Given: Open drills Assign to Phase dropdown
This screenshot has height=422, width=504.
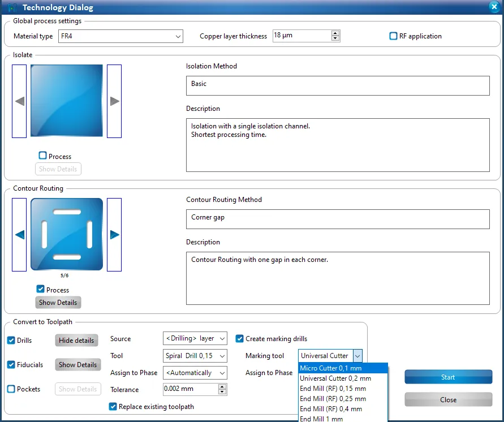Looking at the screenshot, I should point(195,373).
